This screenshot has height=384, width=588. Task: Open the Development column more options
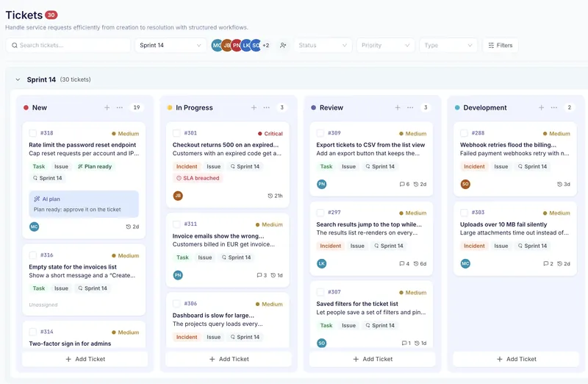tap(554, 107)
